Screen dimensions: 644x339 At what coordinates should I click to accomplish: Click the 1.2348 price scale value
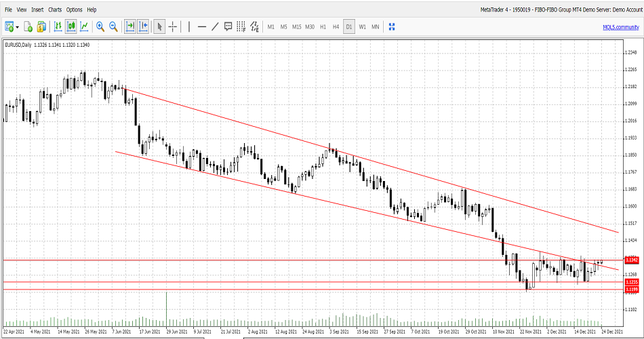click(630, 52)
